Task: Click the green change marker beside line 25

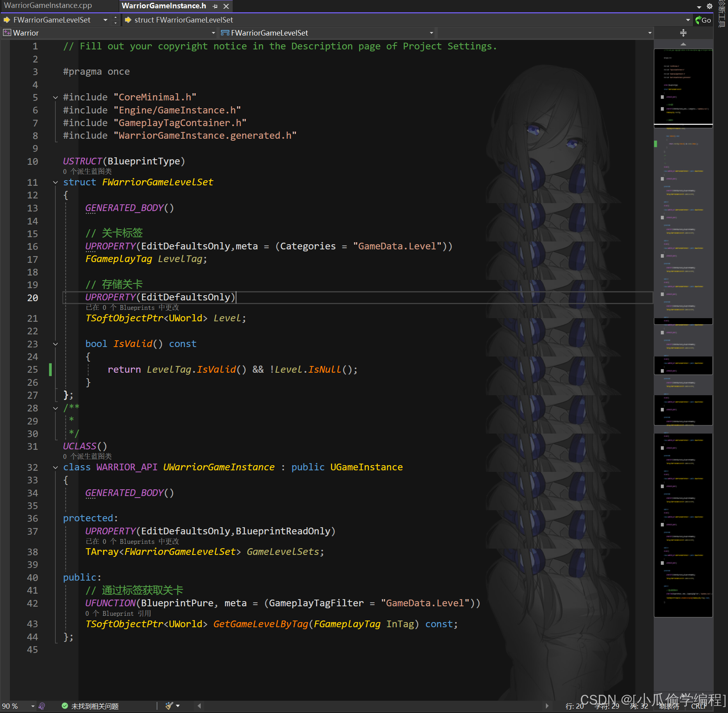Action: click(x=50, y=370)
